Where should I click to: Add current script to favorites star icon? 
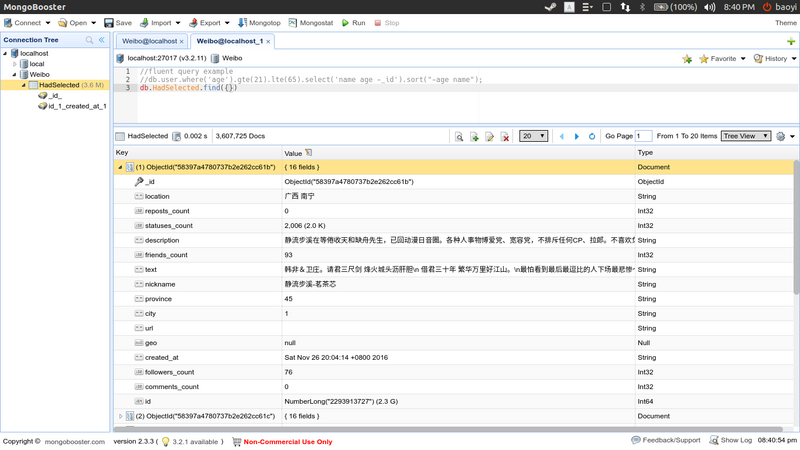pos(687,59)
